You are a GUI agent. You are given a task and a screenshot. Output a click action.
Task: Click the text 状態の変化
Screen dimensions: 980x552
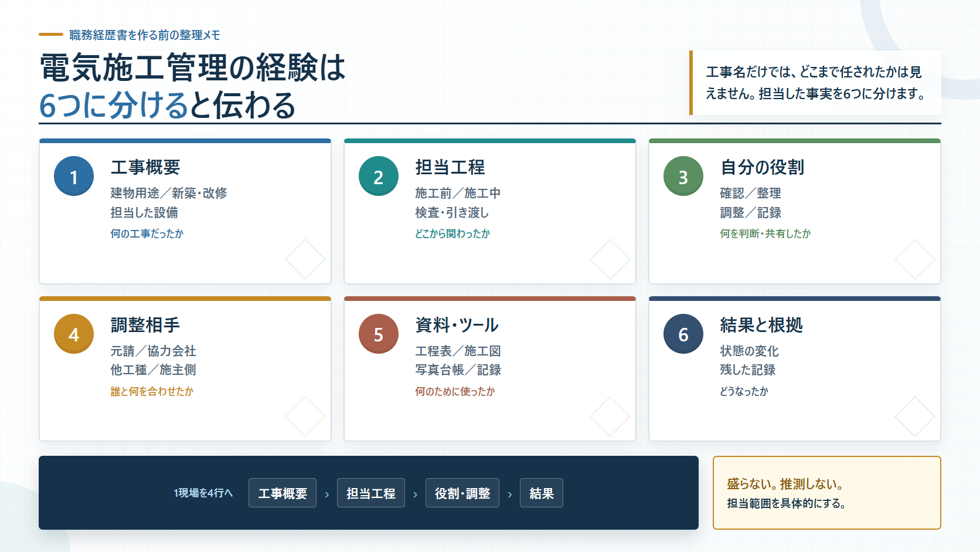click(x=750, y=351)
